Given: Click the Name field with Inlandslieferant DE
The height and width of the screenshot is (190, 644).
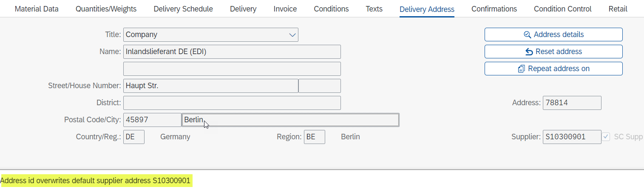Looking at the screenshot, I should point(232,52).
